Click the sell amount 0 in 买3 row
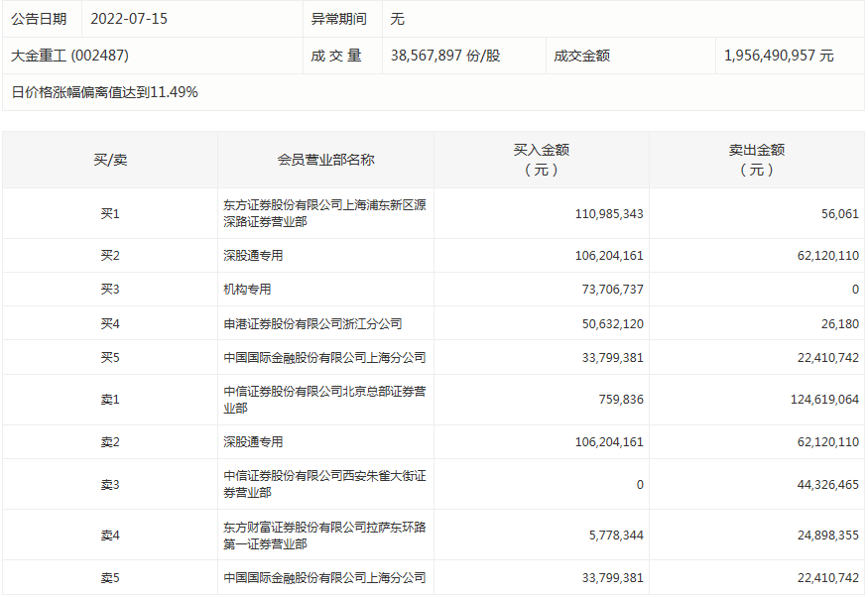Viewport: 868px width, 597px height. click(x=855, y=290)
